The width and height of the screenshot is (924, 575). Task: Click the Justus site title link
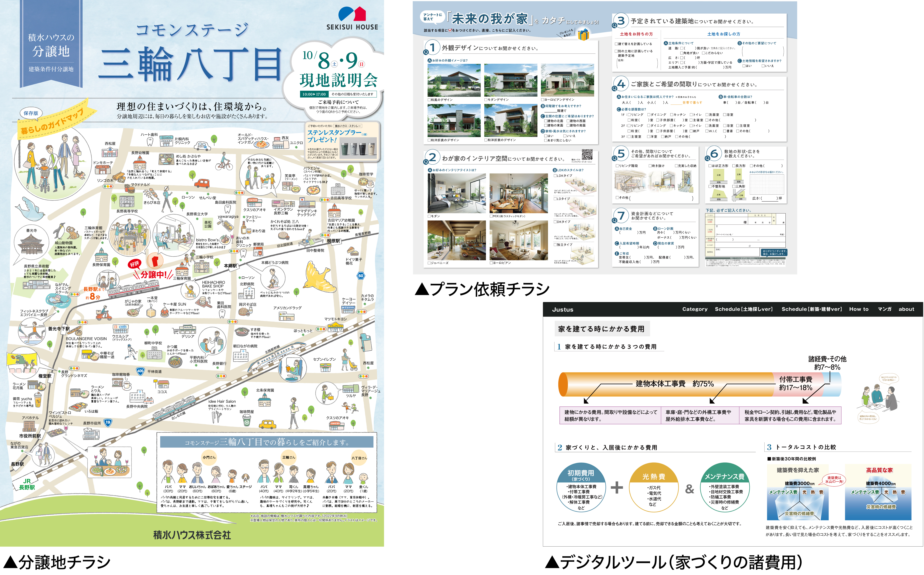(562, 309)
